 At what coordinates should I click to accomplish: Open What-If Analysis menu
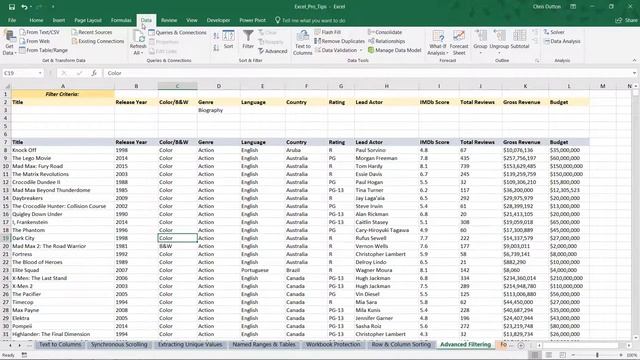(x=438, y=42)
